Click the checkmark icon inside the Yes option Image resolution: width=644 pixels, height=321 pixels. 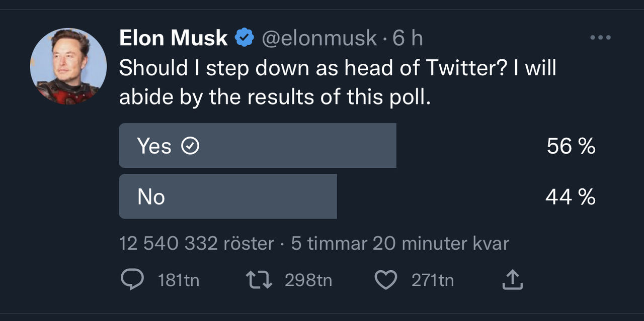[x=190, y=146]
